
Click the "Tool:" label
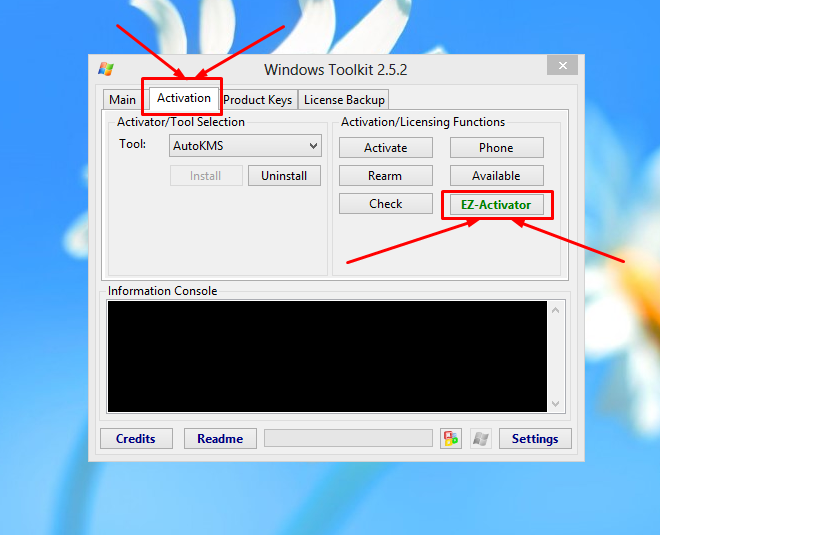[x=133, y=144]
